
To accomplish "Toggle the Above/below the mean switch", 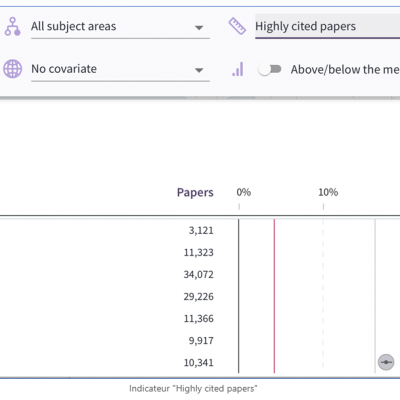I will (x=270, y=69).
